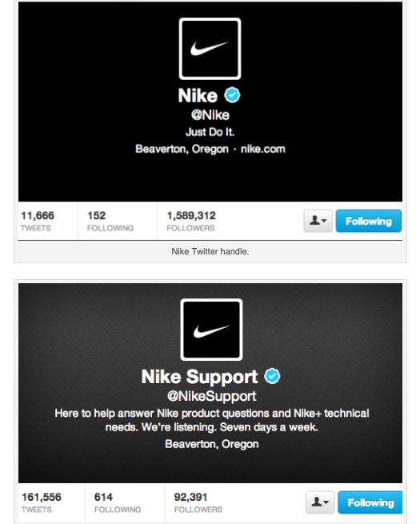This screenshot has width=420, height=524.
Task: Click the Nike Support swoosh avatar
Action: (211, 330)
